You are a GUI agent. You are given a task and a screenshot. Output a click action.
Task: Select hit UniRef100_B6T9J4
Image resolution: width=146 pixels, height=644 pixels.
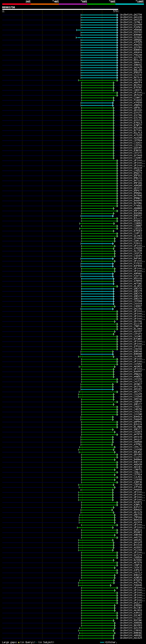click(x=131, y=77)
